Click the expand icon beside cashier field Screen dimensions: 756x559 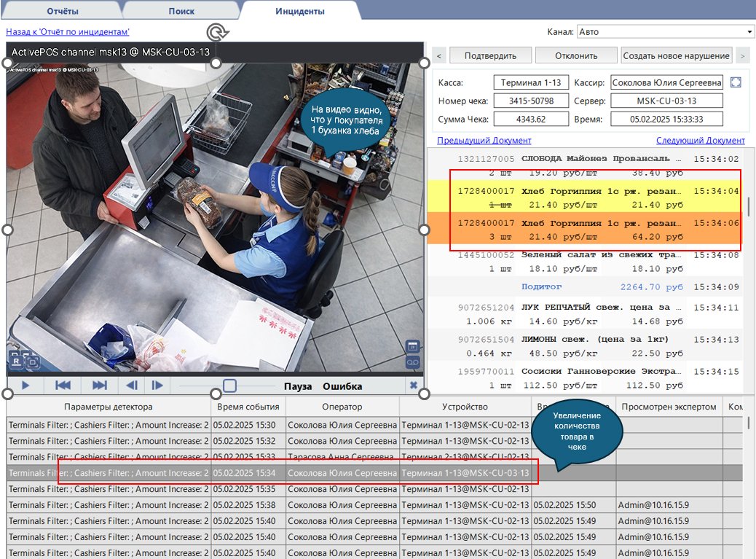click(736, 82)
